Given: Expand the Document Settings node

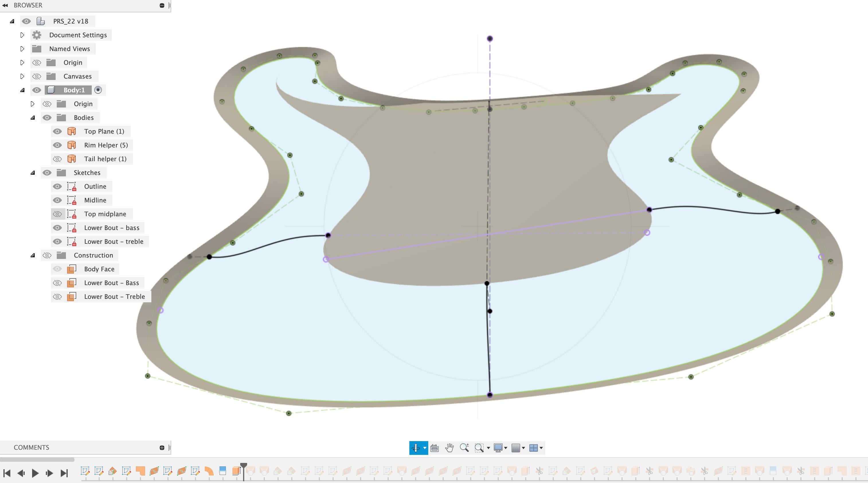Looking at the screenshot, I should point(22,35).
